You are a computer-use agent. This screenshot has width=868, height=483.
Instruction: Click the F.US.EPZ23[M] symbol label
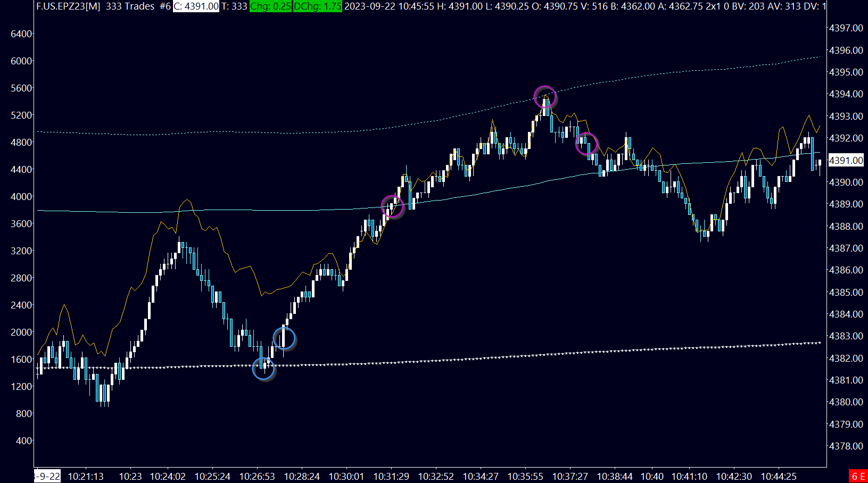pyautogui.click(x=68, y=6)
